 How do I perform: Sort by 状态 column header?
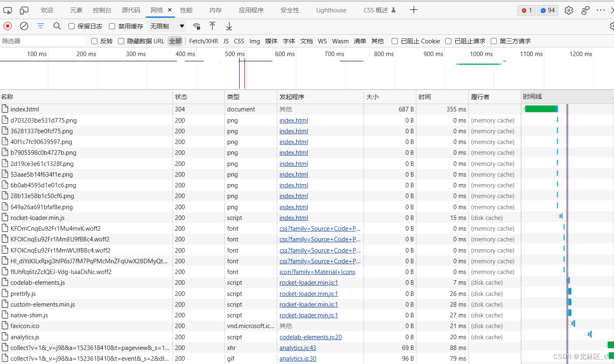pyautogui.click(x=198, y=97)
